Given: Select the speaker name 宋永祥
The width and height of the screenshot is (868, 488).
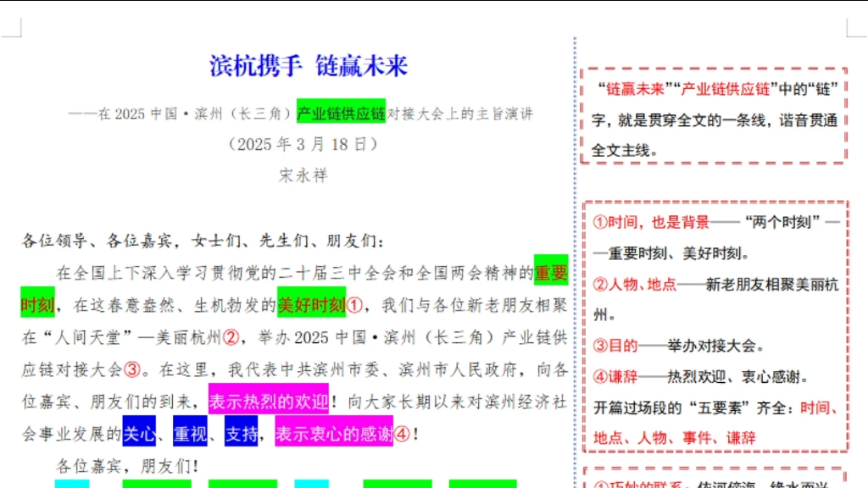Looking at the screenshot, I should (302, 175).
